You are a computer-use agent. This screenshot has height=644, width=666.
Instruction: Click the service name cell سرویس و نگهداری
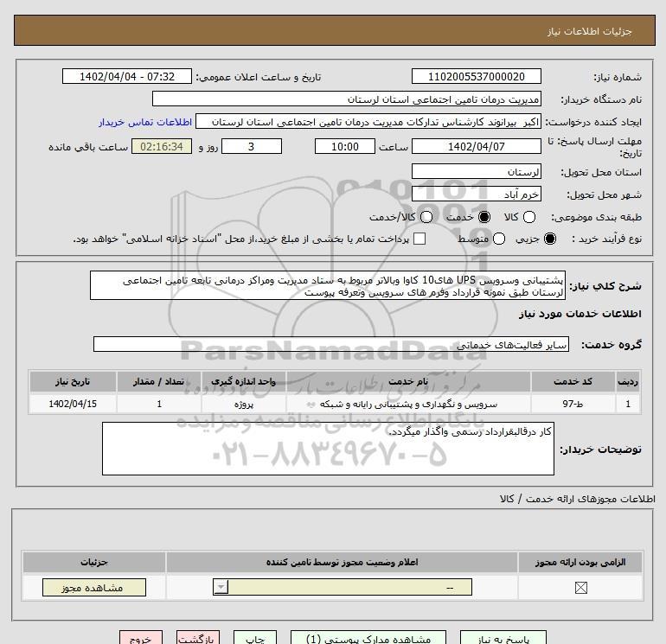click(x=408, y=404)
